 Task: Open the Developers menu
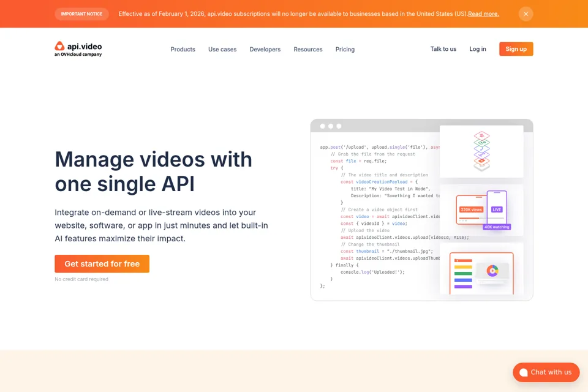click(265, 49)
